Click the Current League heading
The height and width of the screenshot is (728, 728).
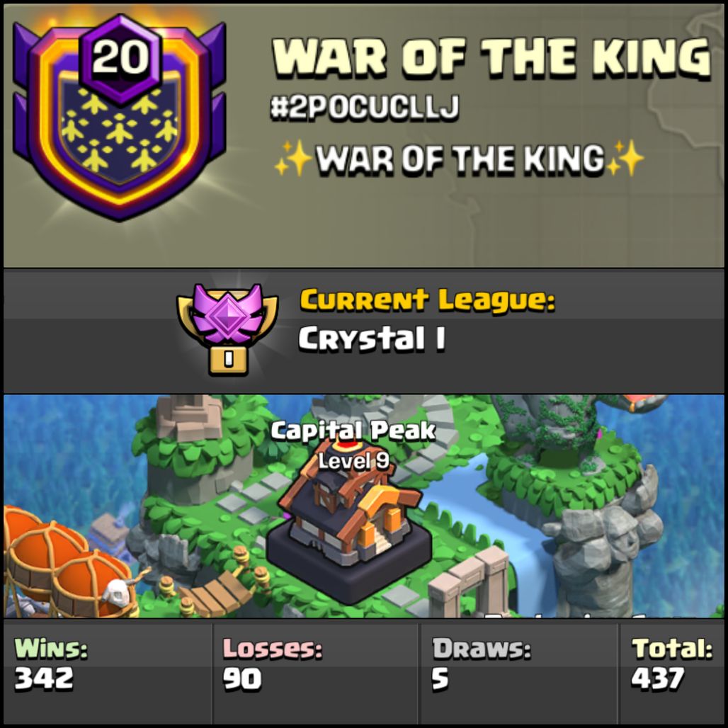point(427,300)
